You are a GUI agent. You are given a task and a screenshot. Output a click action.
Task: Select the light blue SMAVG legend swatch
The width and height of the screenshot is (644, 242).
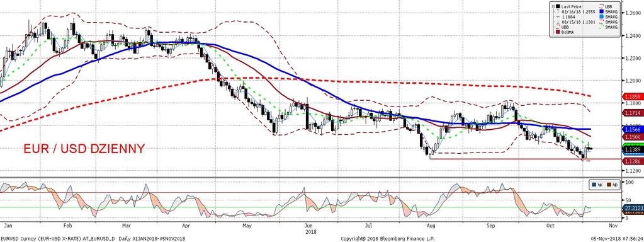click(x=601, y=17)
